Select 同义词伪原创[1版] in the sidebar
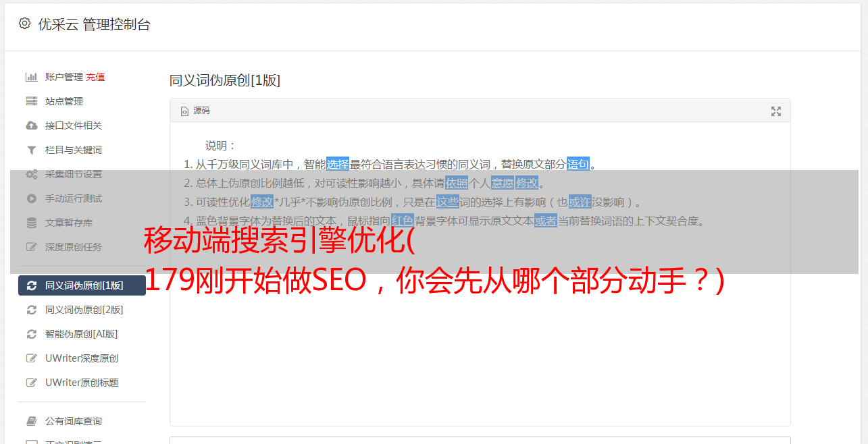The image size is (868, 444). pyautogui.click(x=82, y=285)
